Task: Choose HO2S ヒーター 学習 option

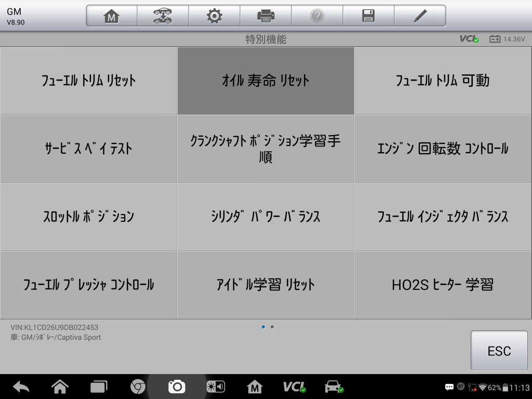Action: [x=443, y=285]
